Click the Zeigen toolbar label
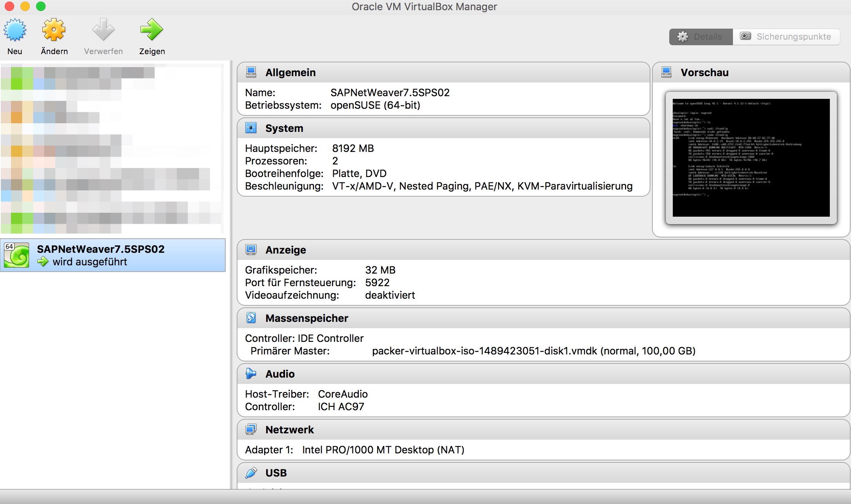Screen dimensions: 851x504 pyautogui.click(x=152, y=51)
